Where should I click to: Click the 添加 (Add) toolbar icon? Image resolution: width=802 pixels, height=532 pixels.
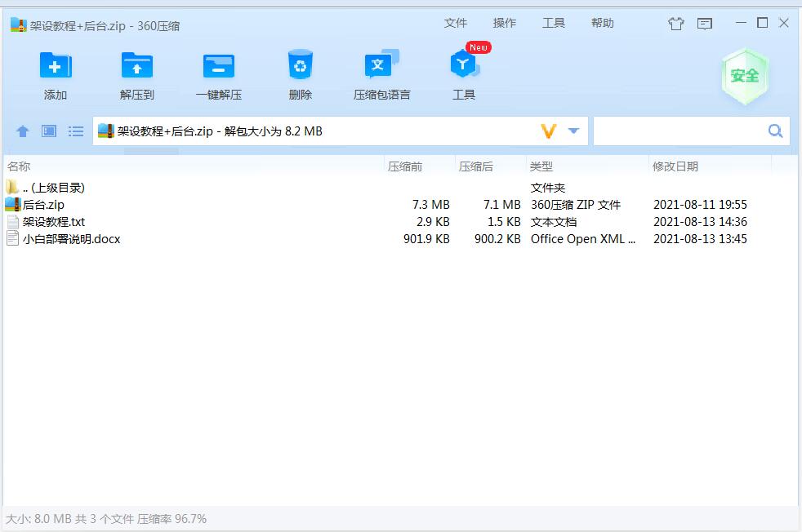coord(56,67)
